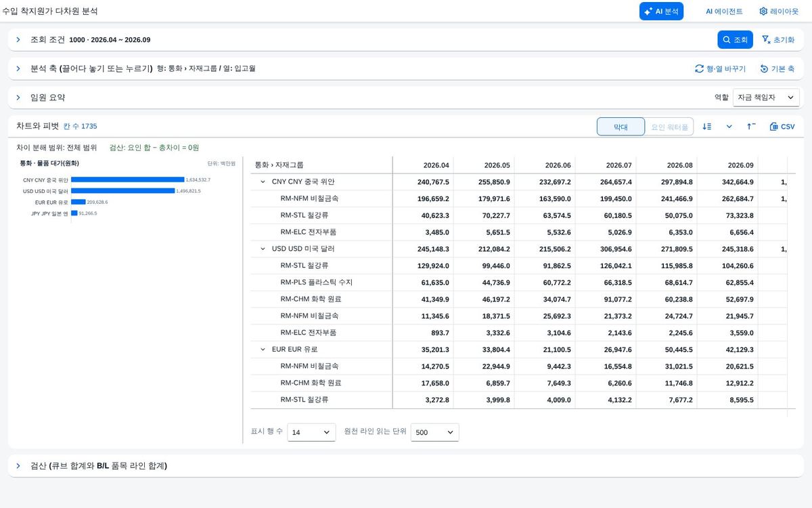
Task: Click cell value 129,924.0 under USD
Action: click(x=434, y=266)
